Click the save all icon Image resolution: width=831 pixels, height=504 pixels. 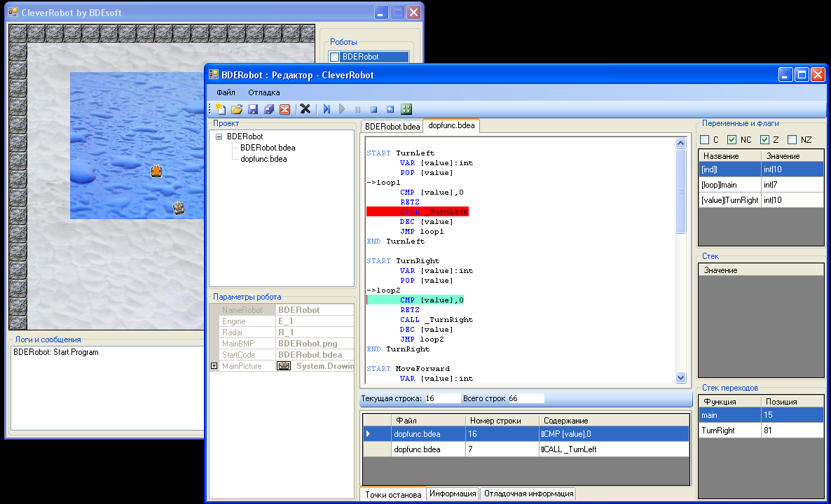pos(268,109)
